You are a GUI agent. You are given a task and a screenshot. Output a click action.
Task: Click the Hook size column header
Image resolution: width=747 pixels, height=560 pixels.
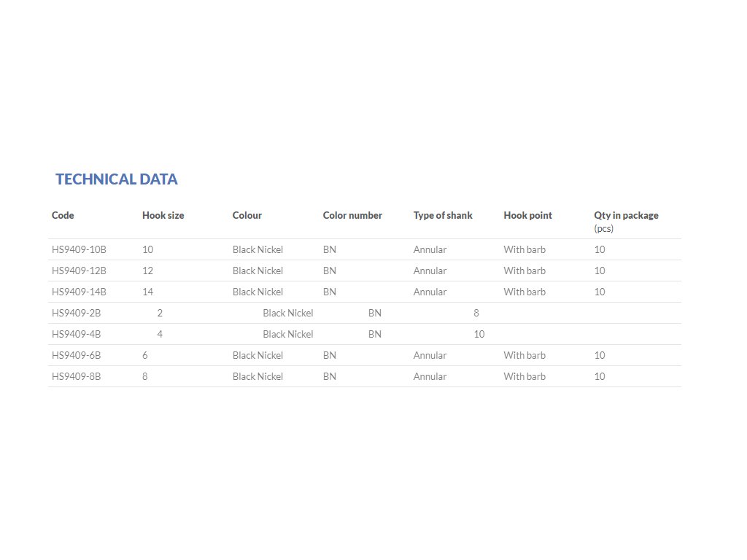163,215
